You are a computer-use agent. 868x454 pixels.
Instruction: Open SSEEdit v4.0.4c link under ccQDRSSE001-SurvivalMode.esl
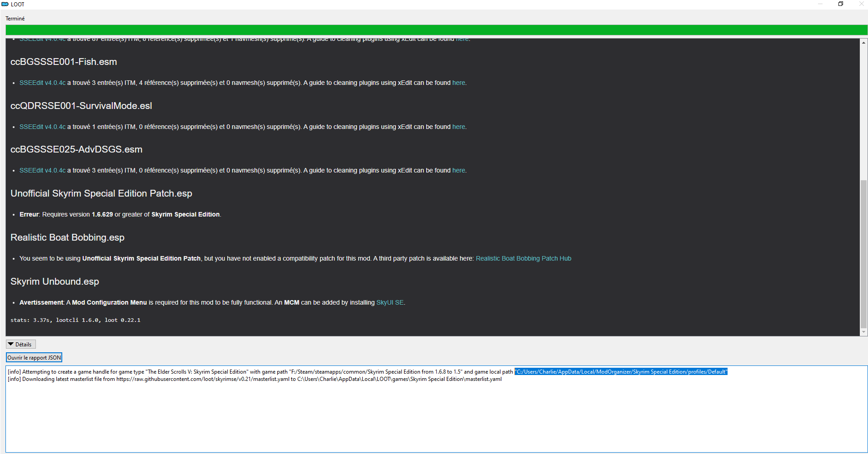pyautogui.click(x=43, y=127)
